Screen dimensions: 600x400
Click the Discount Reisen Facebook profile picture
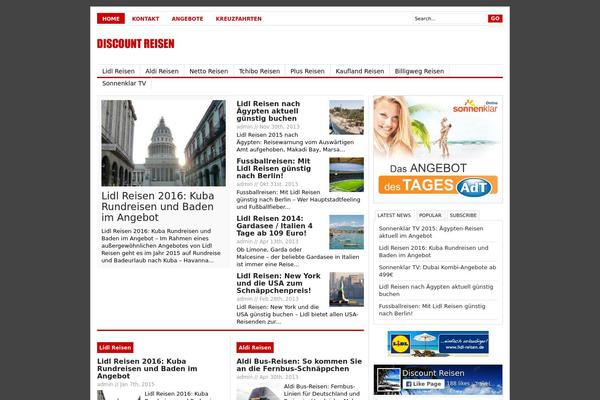click(388, 380)
